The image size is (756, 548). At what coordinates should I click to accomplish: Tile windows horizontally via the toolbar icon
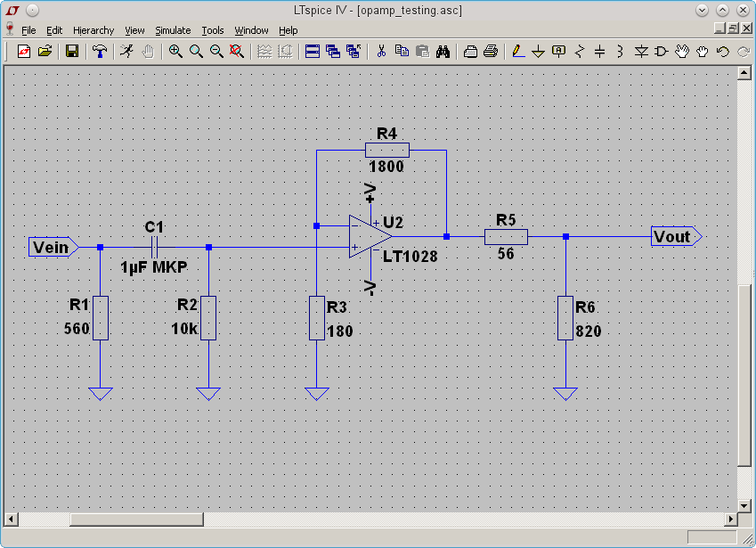[313, 51]
